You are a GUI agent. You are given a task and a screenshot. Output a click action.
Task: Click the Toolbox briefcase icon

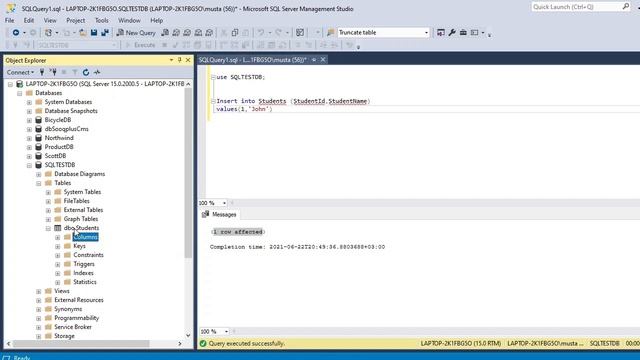point(463,33)
